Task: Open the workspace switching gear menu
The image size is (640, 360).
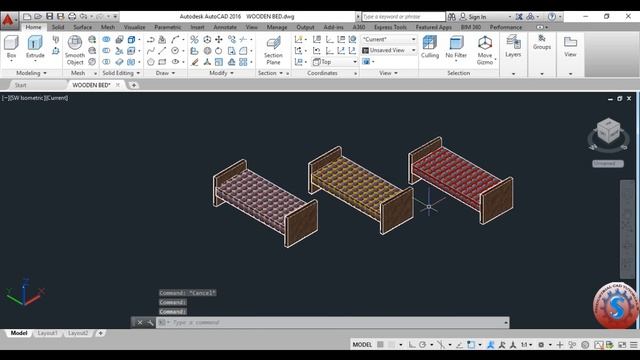Action: (x=541, y=344)
